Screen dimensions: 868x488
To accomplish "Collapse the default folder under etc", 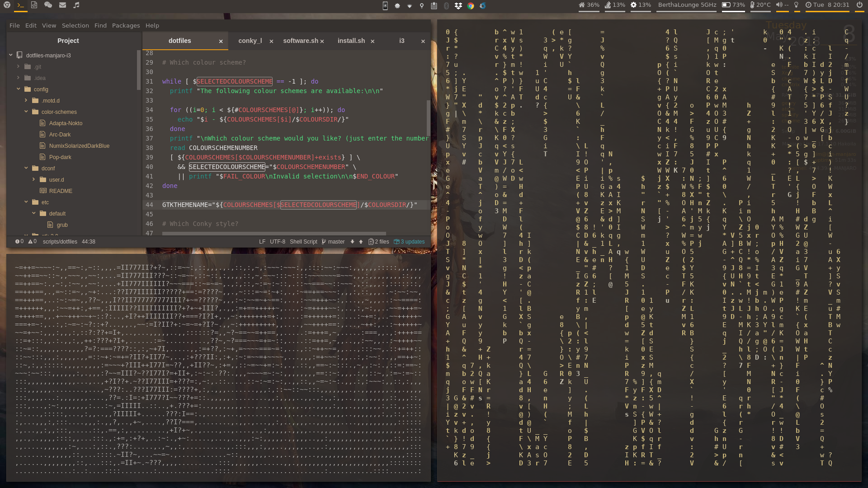I will [33, 213].
